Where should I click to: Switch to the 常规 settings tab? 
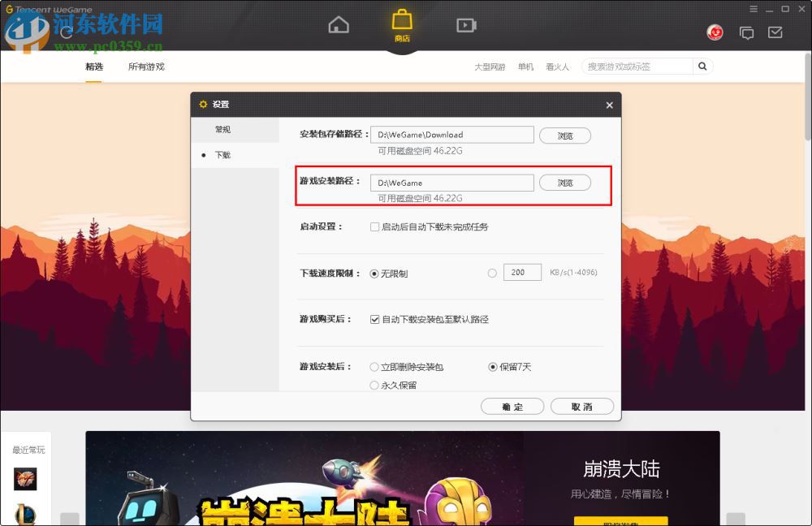point(222,130)
